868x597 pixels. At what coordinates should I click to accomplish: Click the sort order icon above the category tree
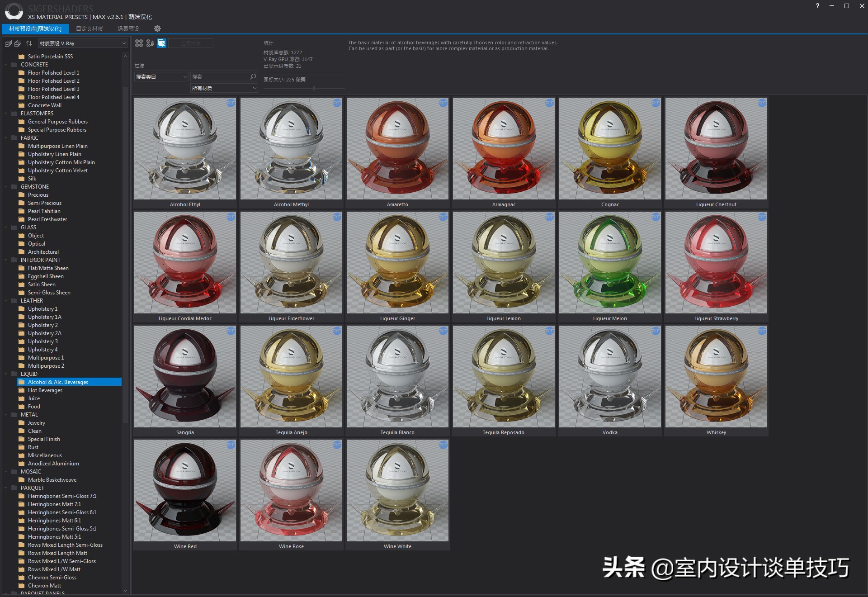(29, 43)
